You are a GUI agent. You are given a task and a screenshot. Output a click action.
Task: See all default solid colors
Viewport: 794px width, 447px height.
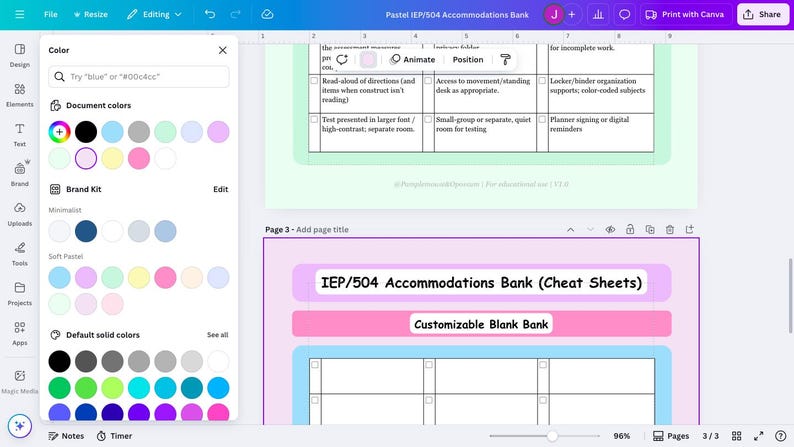218,335
